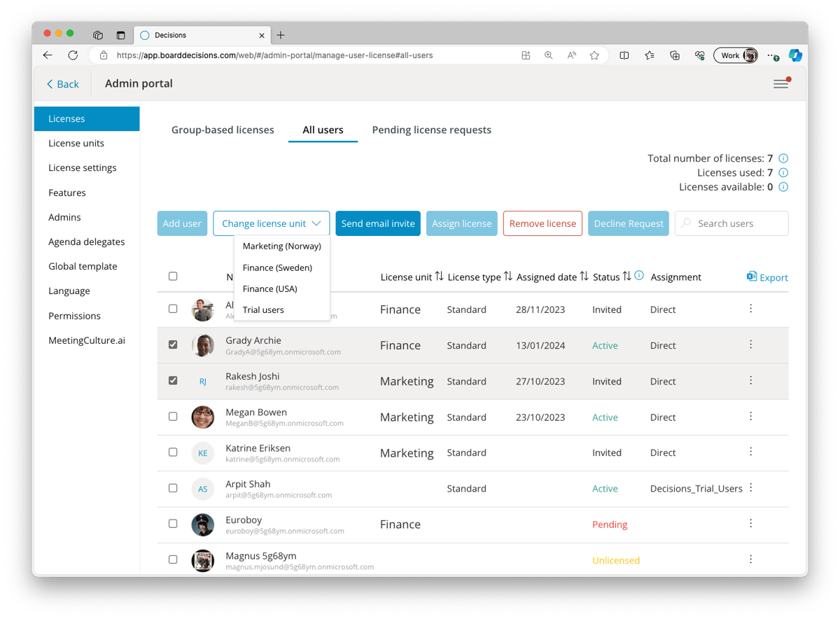The height and width of the screenshot is (619, 840).
Task: Click info icon beside Total number of licenses
Action: pos(783,158)
